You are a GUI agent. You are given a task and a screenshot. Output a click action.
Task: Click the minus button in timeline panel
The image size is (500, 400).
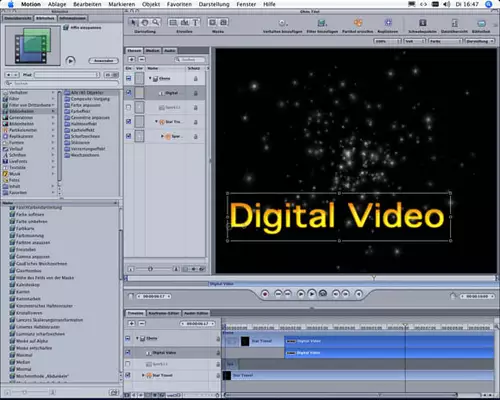(x=142, y=323)
